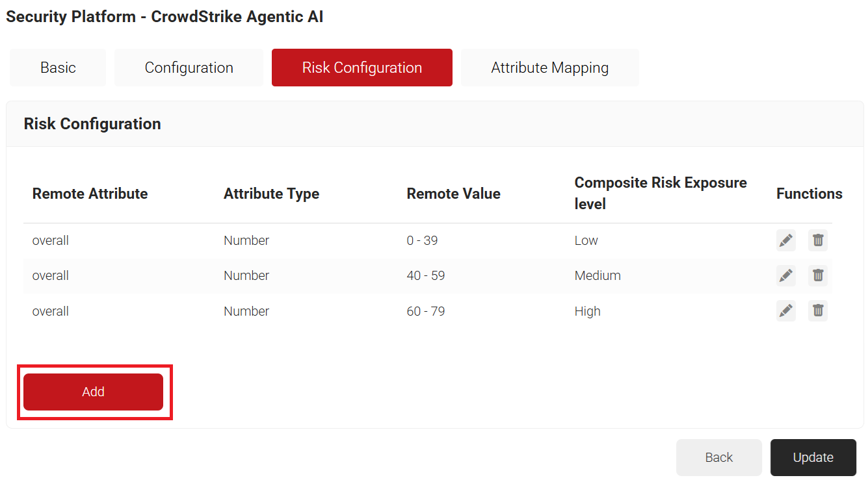Select the Risk Configuration panel heading
The width and height of the screenshot is (868, 480).
click(x=92, y=124)
